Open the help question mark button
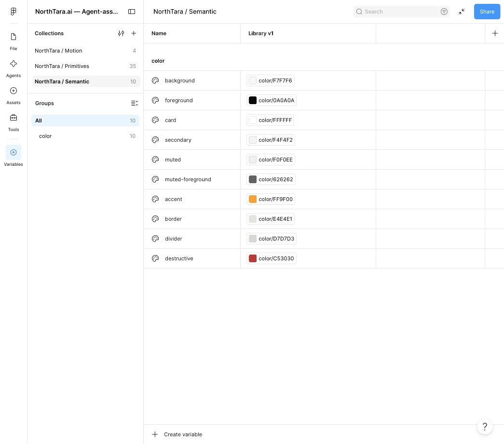Screen dimensions: 504x444 [x=485, y=427]
